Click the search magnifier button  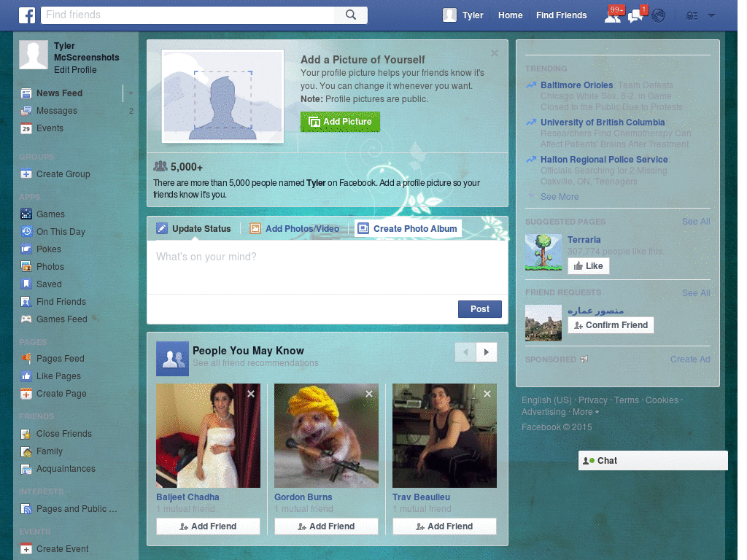pyautogui.click(x=351, y=15)
